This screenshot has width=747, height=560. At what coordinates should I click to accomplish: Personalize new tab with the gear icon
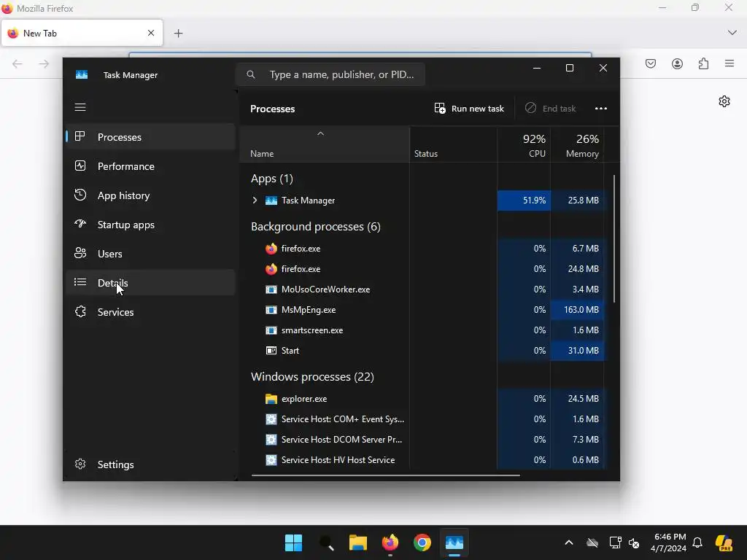coord(724,101)
